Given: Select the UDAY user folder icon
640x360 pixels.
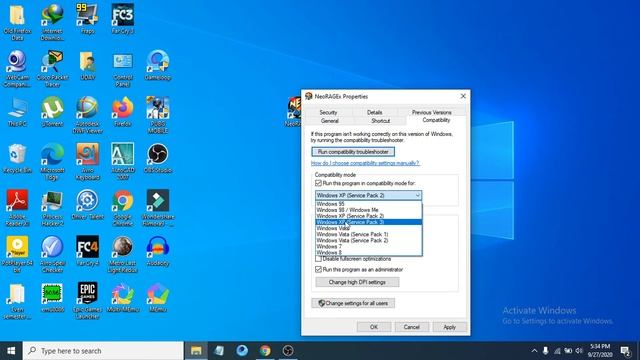Looking at the screenshot, I should (87, 65).
